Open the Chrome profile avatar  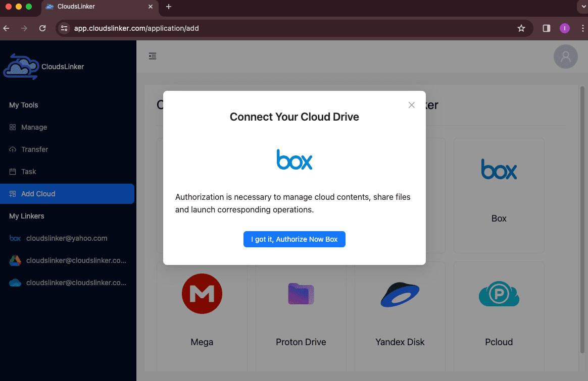(x=564, y=28)
